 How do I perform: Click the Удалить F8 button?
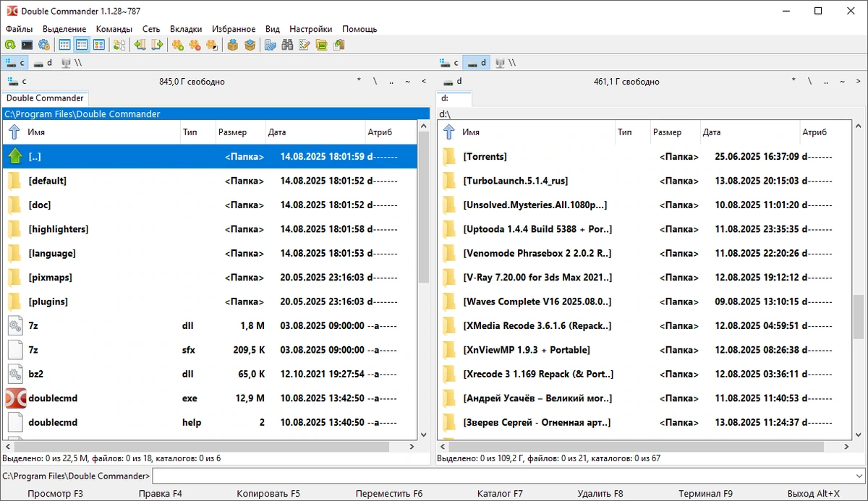click(x=600, y=494)
